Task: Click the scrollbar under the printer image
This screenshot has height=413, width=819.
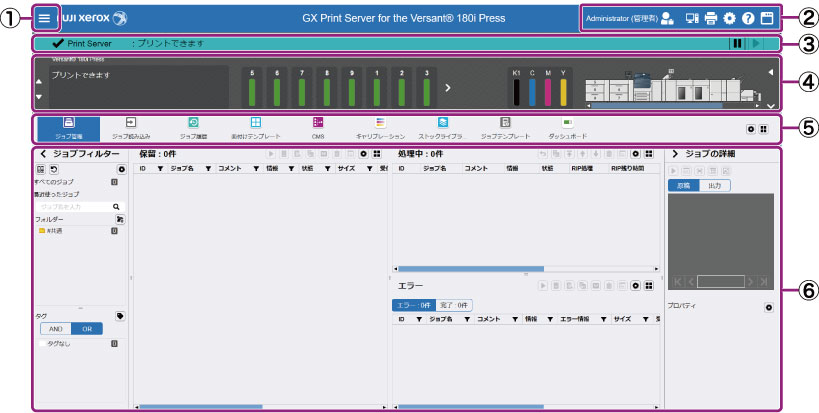Action: [656, 105]
